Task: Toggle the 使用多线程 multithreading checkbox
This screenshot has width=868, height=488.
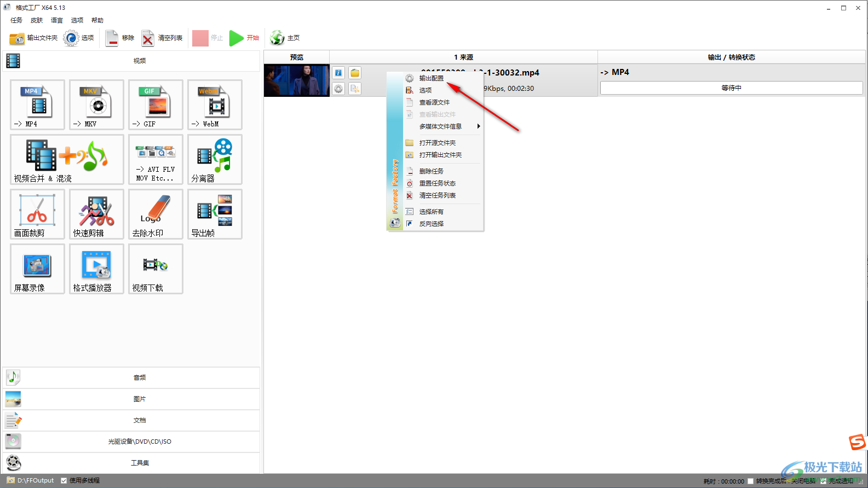Action: pos(64,480)
